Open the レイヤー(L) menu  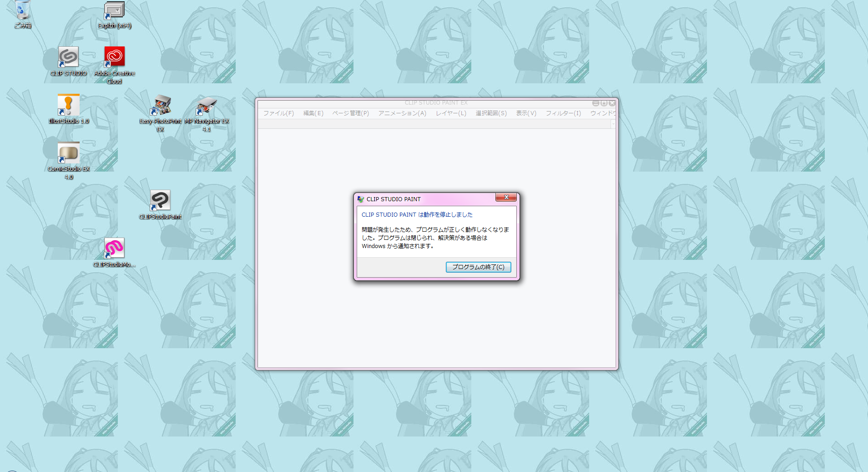pyautogui.click(x=451, y=113)
